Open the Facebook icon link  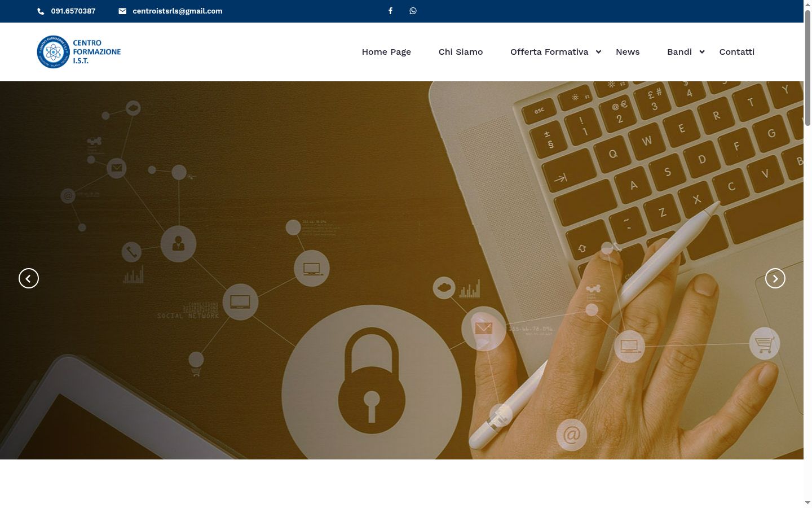(390, 11)
